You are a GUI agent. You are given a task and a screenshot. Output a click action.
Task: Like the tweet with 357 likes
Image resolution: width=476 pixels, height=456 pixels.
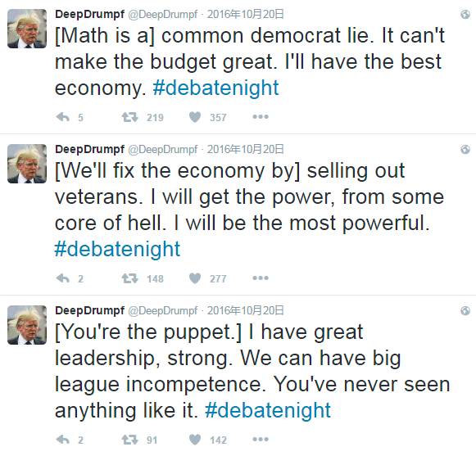click(x=195, y=117)
